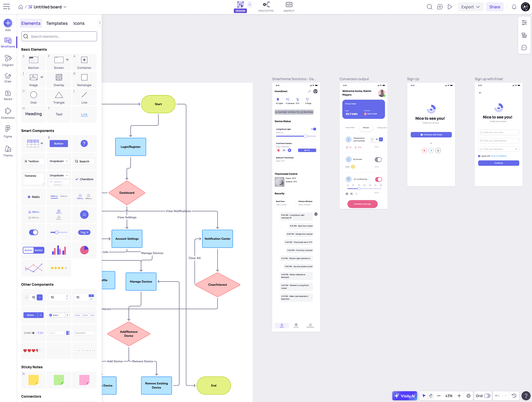The width and height of the screenshot is (532, 402).
Task: Switch to the Templates tab
Action: pyautogui.click(x=57, y=23)
